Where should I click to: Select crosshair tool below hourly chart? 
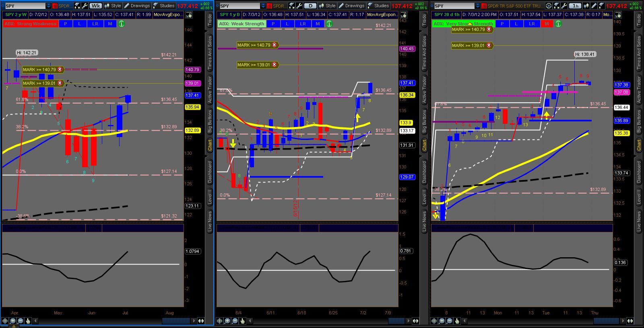tap(434, 321)
